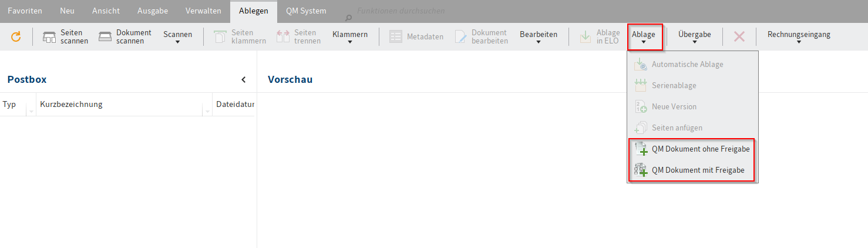
Task: Click the Seiten scannen scanner icon
Action: [x=49, y=37]
